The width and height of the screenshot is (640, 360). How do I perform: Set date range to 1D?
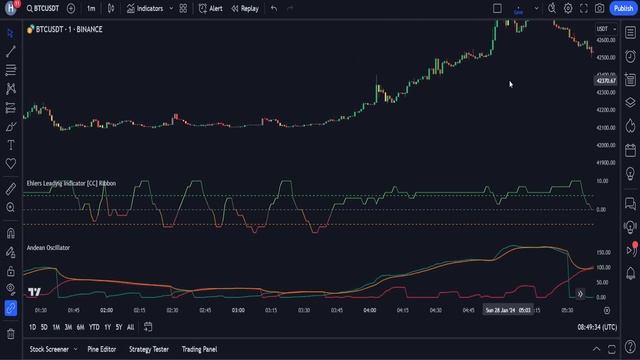click(33, 327)
